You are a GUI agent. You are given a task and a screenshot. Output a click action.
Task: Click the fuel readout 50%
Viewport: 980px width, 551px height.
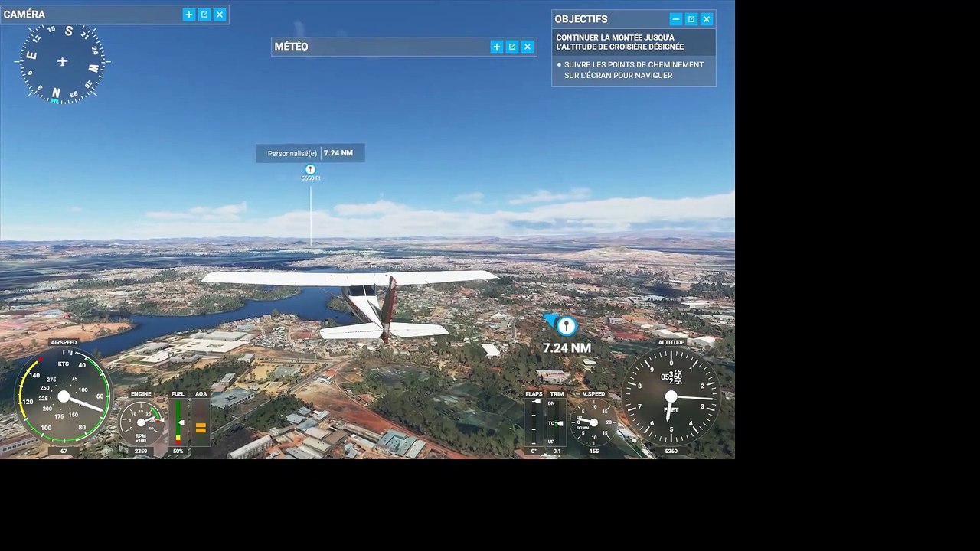[x=178, y=452]
